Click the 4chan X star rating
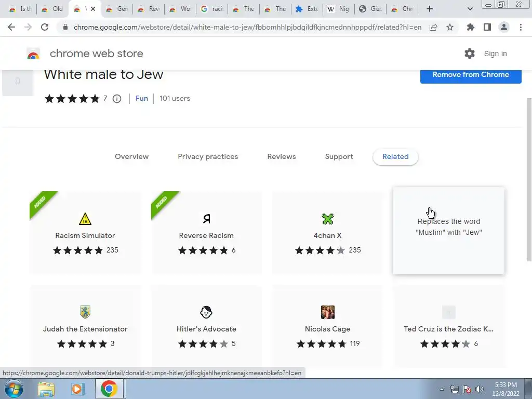The width and height of the screenshot is (532, 399). [320, 250]
